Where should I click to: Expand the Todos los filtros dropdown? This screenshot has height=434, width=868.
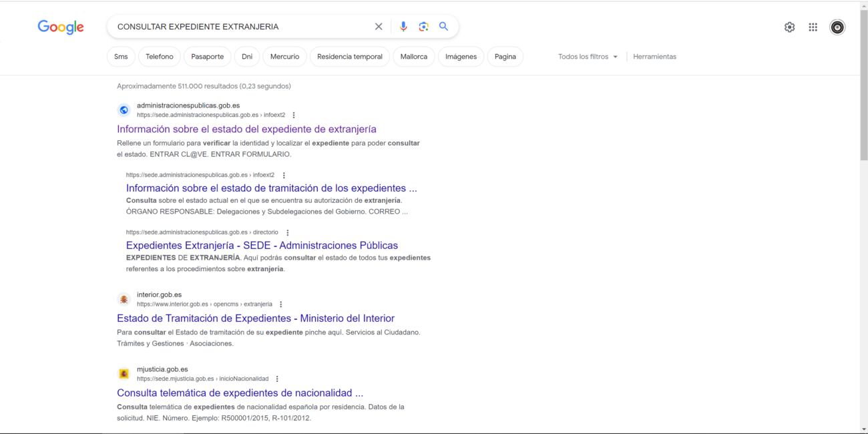coord(588,57)
